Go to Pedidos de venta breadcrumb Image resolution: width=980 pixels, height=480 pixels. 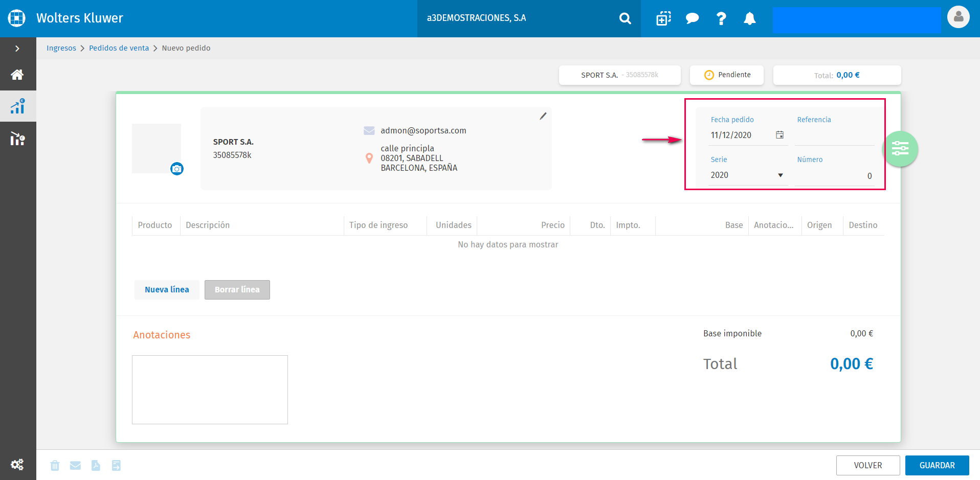click(x=119, y=48)
